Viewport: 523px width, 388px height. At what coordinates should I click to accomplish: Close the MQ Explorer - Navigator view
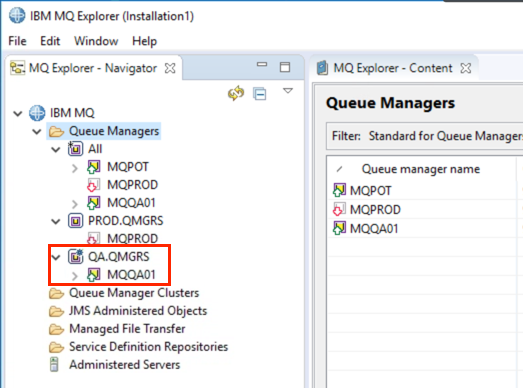[x=170, y=68]
